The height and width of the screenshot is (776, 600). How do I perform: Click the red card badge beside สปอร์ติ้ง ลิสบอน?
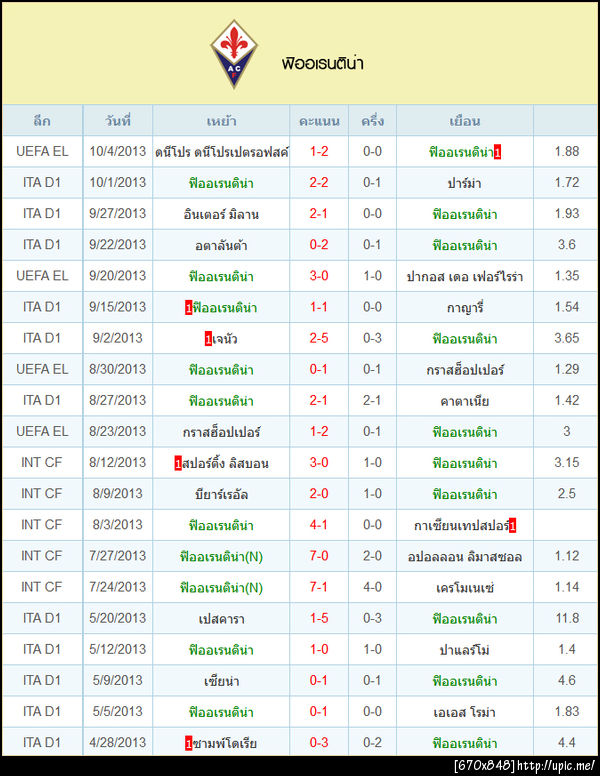click(x=178, y=464)
